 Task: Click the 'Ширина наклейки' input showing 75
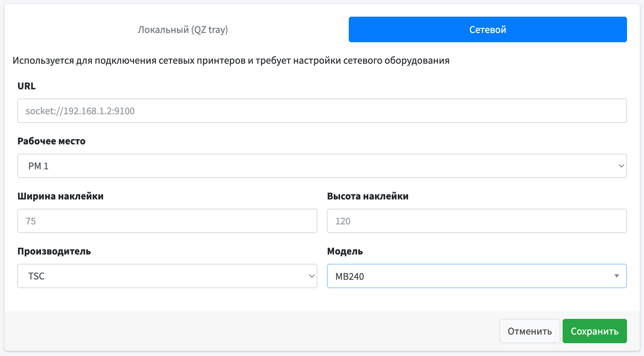tap(167, 221)
